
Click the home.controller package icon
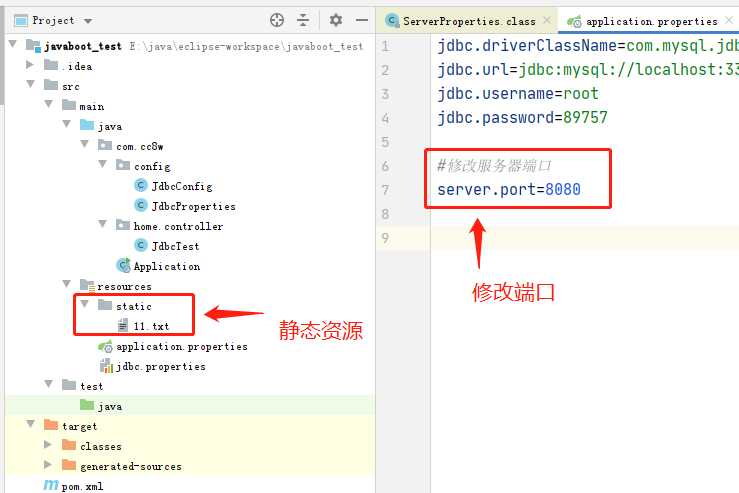click(x=123, y=224)
